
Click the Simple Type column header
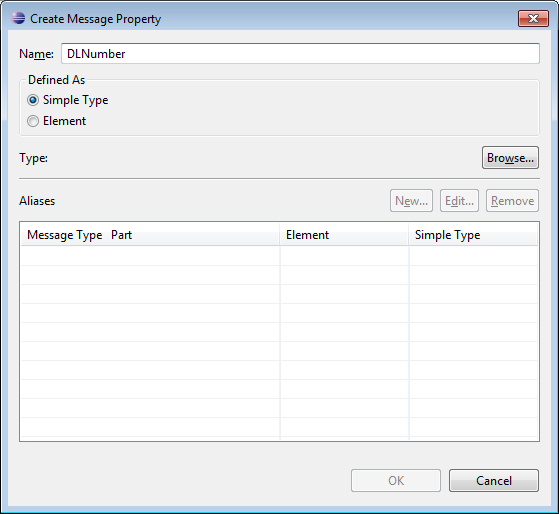click(x=473, y=235)
